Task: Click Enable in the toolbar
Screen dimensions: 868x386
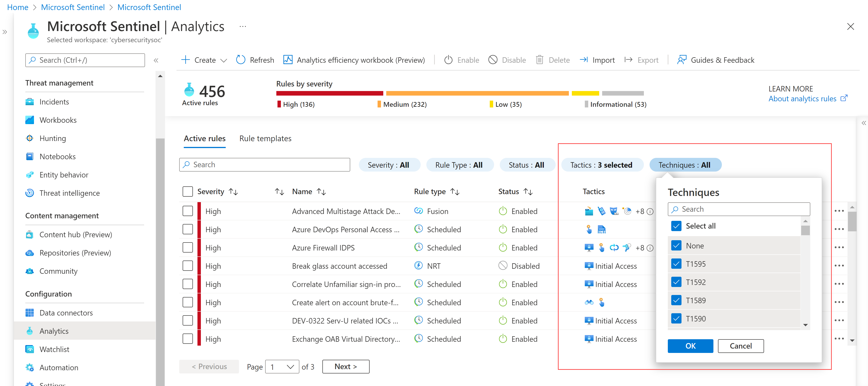Action: pyautogui.click(x=461, y=60)
